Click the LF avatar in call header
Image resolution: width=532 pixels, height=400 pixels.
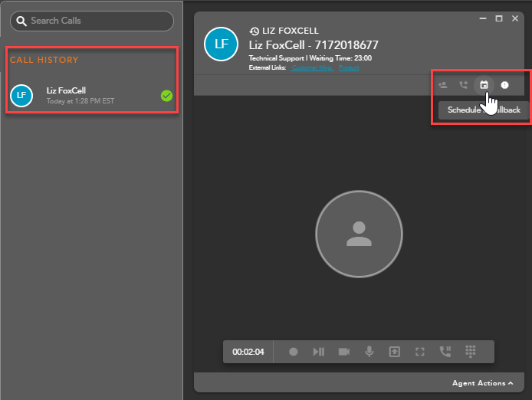[222, 44]
